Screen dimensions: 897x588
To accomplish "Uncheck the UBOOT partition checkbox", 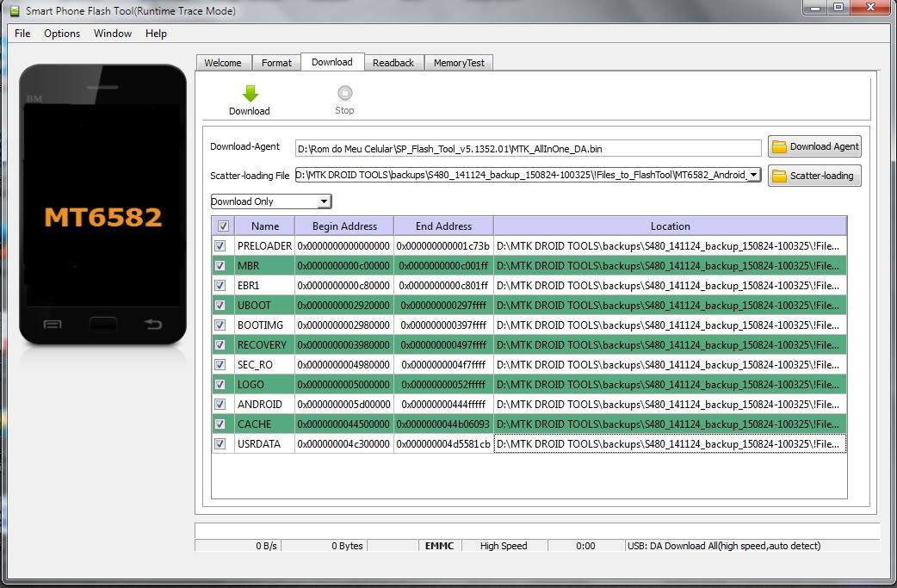I will pos(220,306).
